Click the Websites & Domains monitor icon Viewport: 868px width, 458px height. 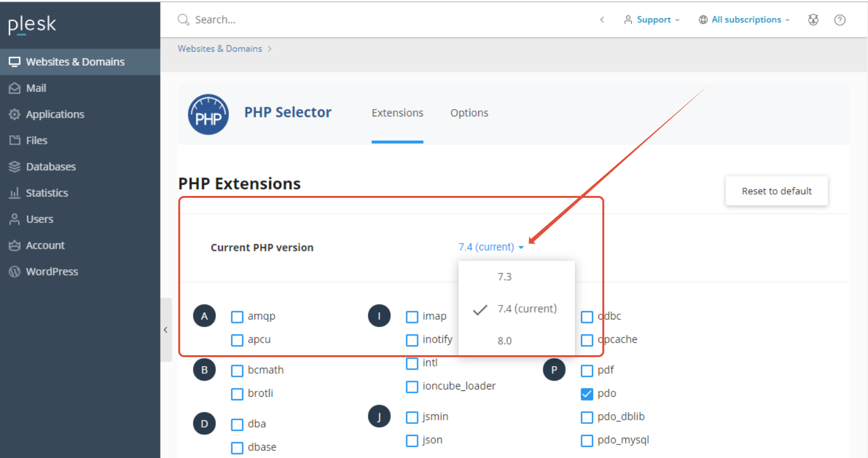[x=14, y=62]
